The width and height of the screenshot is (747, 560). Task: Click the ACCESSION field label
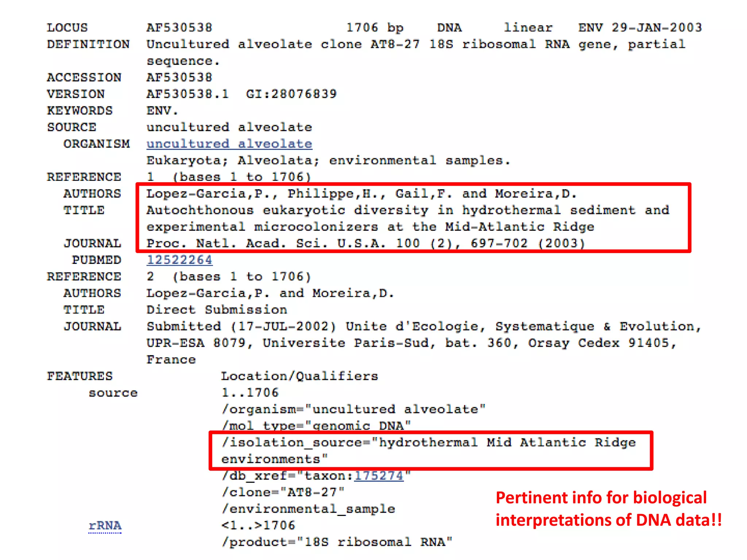[84, 78]
